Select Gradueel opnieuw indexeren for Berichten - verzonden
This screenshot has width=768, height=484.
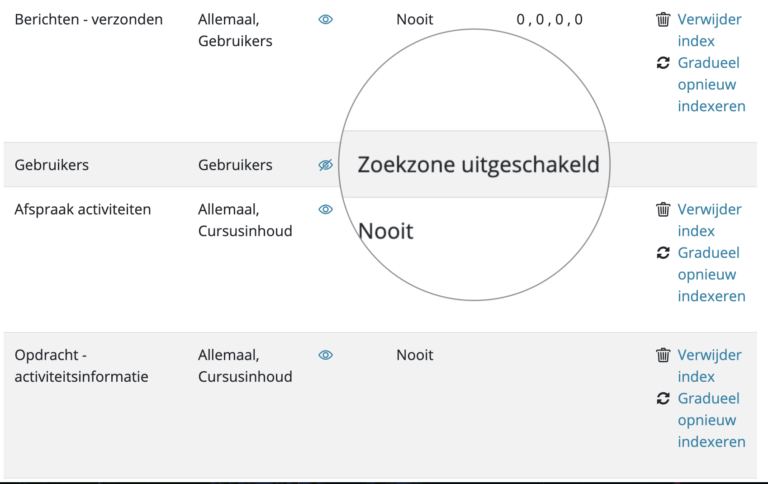712,85
